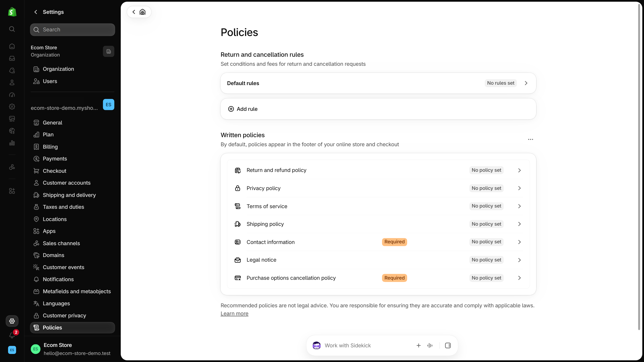Click the settings gear in left rail

pos(12,321)
